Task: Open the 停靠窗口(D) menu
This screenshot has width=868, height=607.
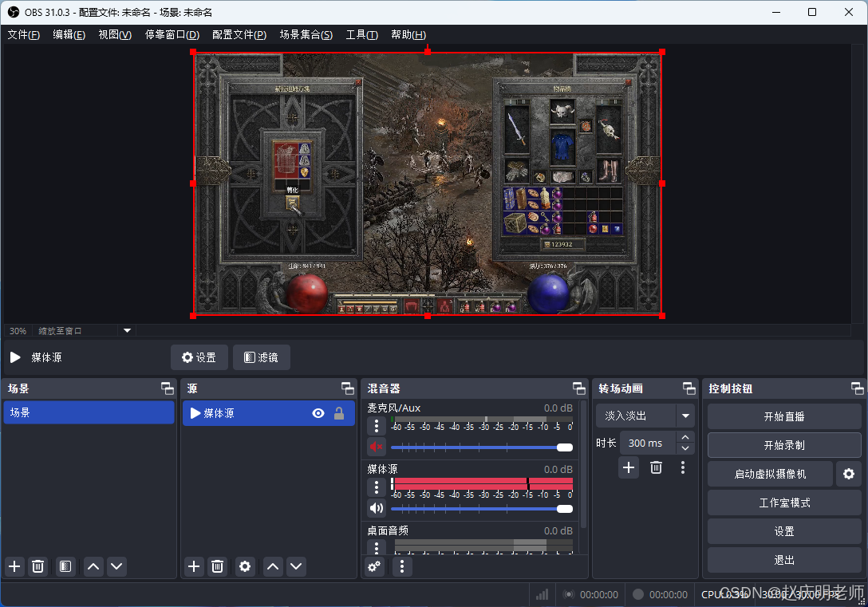Action: coord(172,35)
